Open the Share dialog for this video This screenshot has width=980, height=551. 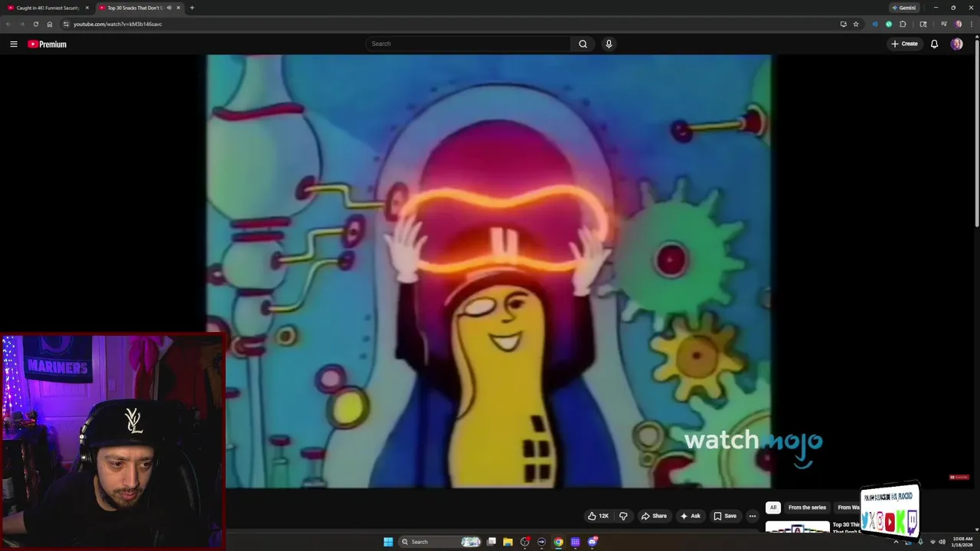coord(653,516)
